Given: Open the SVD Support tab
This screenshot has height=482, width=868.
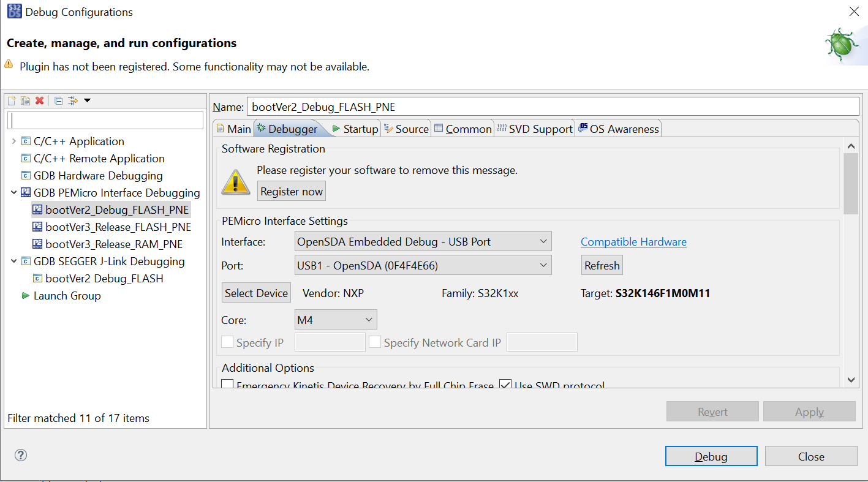Looking at the screenshot, I should point(542,129).
